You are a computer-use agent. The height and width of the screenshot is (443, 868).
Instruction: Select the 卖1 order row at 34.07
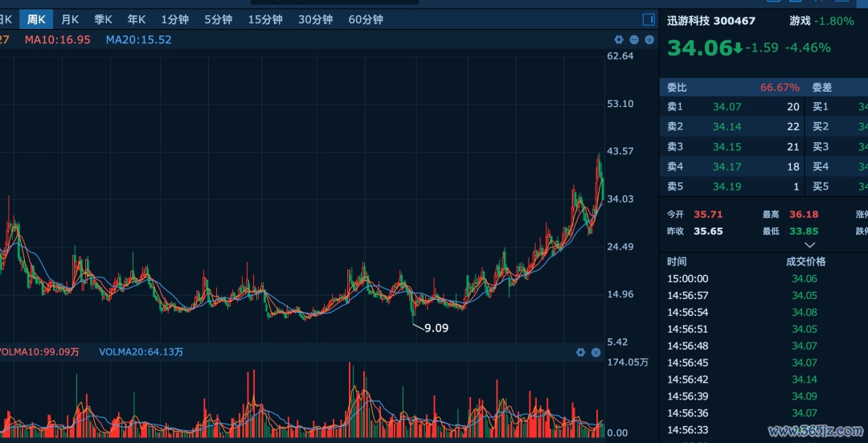click(733, 107)
